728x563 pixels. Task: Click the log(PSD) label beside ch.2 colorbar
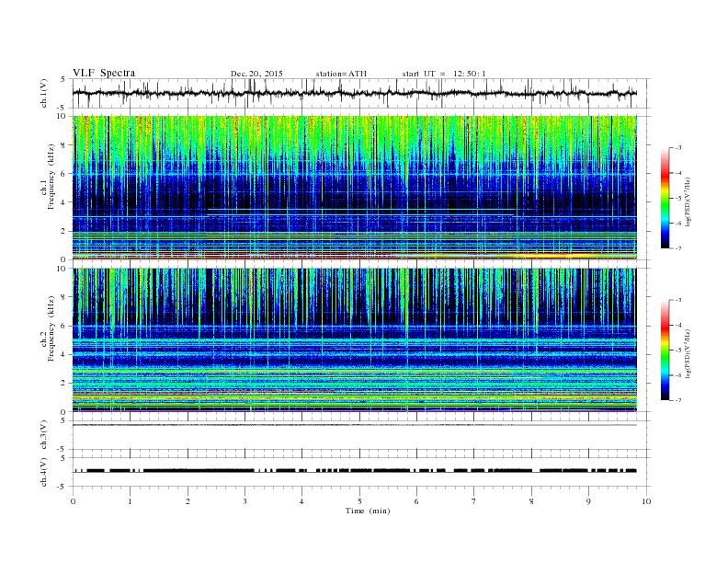[688, 353]
